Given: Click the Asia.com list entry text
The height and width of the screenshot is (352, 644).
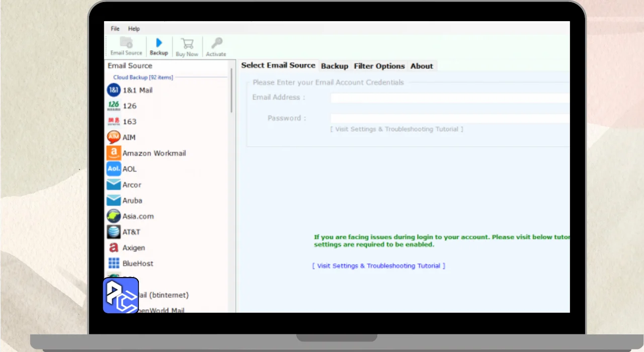Looking at the screenshot, I should 138,216.
